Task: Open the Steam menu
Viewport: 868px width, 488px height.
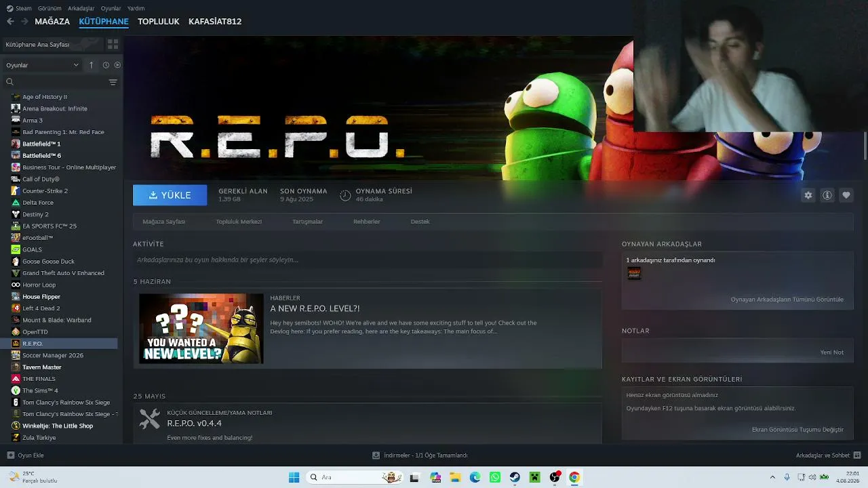Action: click(20, 8)
